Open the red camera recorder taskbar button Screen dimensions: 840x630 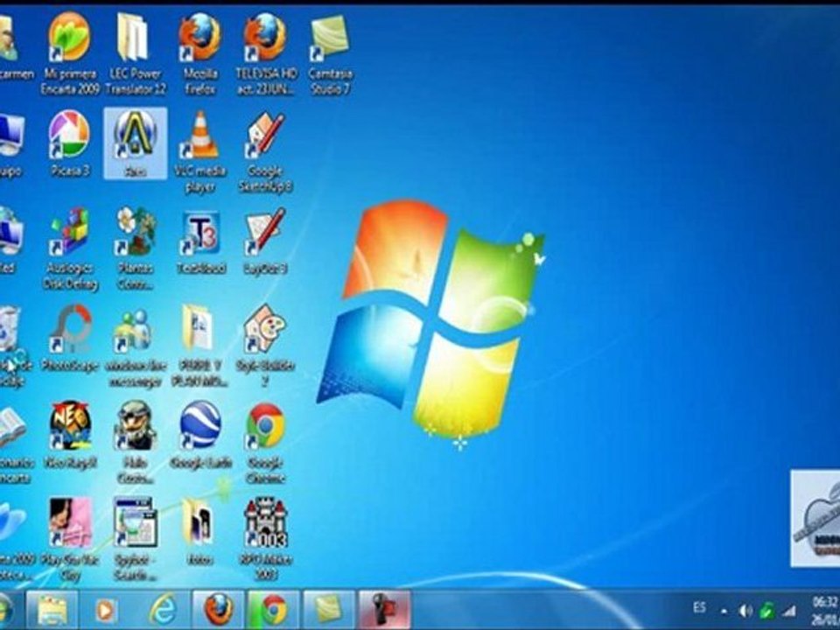(x=385, y=610)
